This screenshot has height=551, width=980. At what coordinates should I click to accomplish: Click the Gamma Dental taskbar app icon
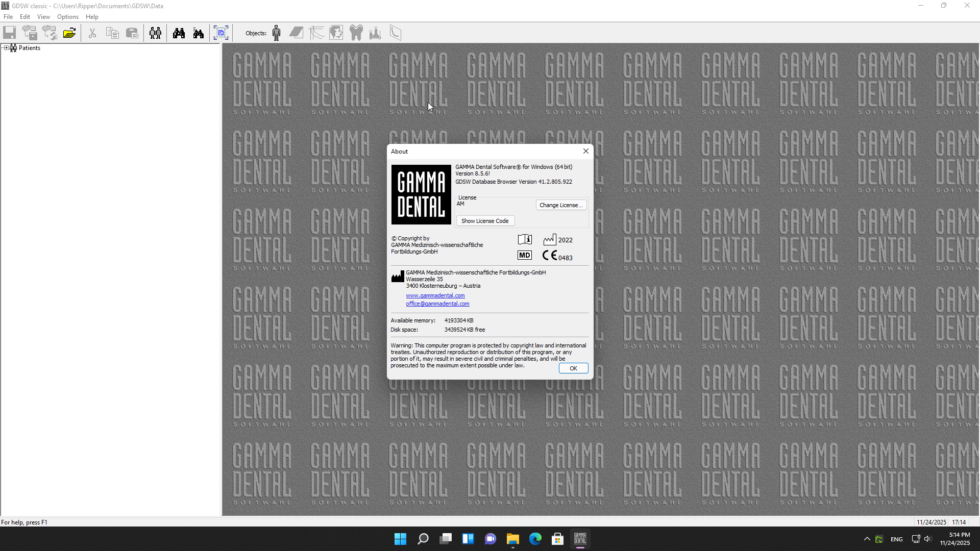580,539
